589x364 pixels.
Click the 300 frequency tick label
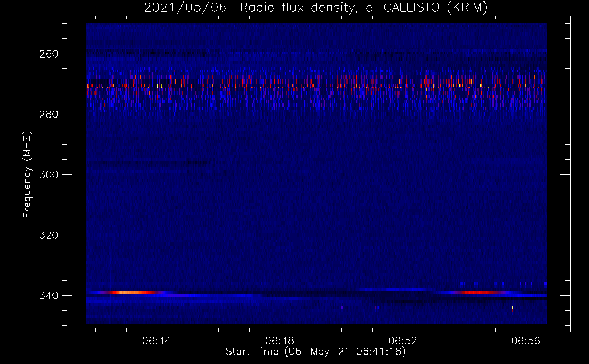(49, 175)
